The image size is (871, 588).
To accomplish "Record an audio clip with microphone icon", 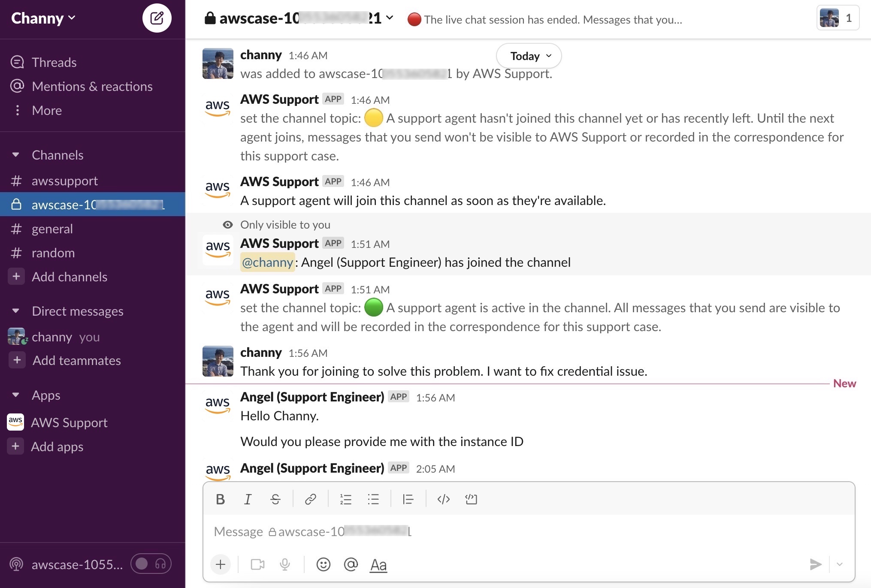I will pyautogui.click(x=284, y=564).
